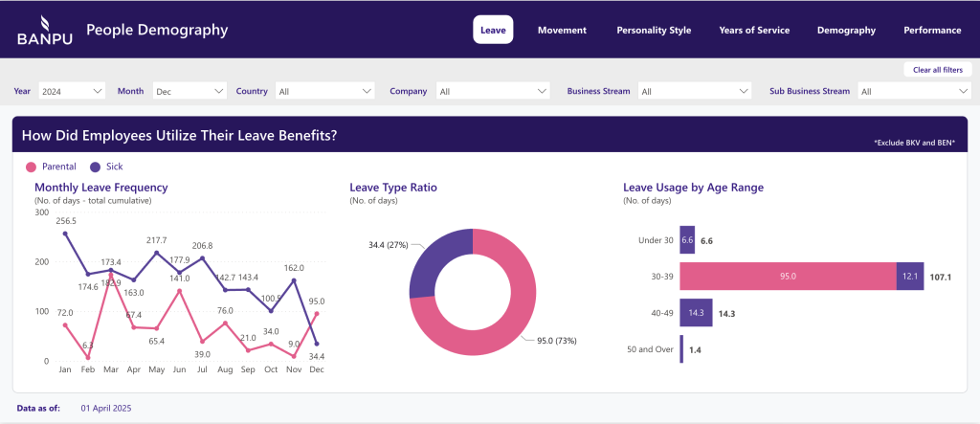Open the Country filter dropdown

pos(324,91)
